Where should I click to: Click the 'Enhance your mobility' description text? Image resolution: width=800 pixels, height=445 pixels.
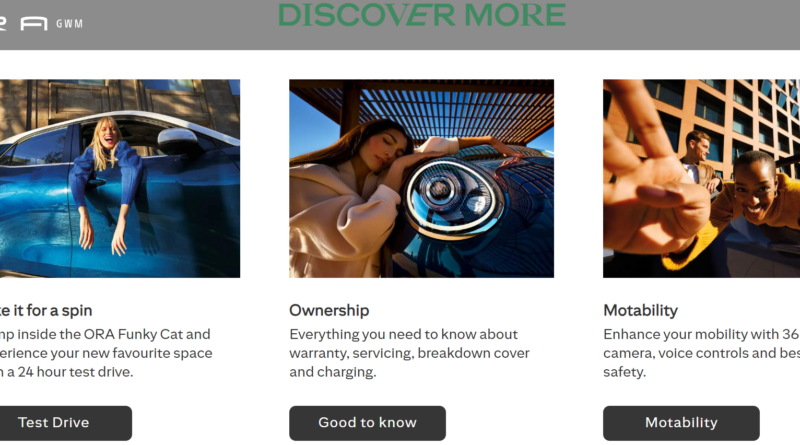coord(702,353)
